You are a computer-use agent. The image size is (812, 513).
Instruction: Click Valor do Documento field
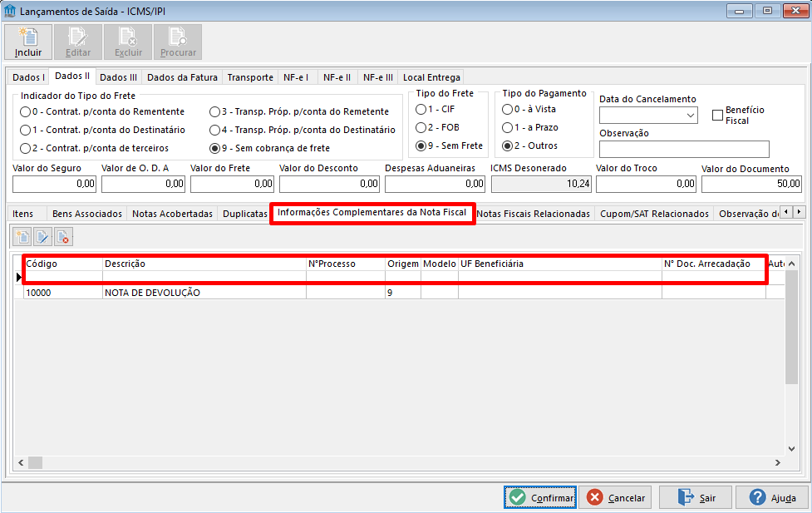pos(751,184)
